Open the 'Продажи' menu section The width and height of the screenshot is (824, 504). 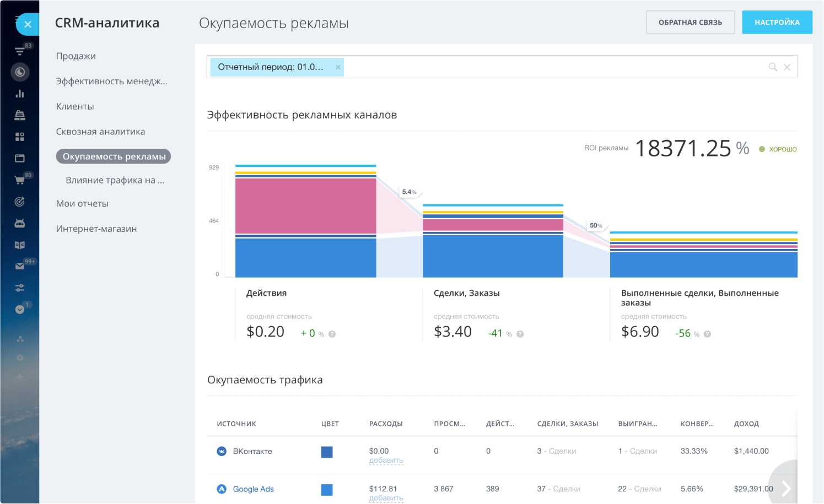point(76,56)
